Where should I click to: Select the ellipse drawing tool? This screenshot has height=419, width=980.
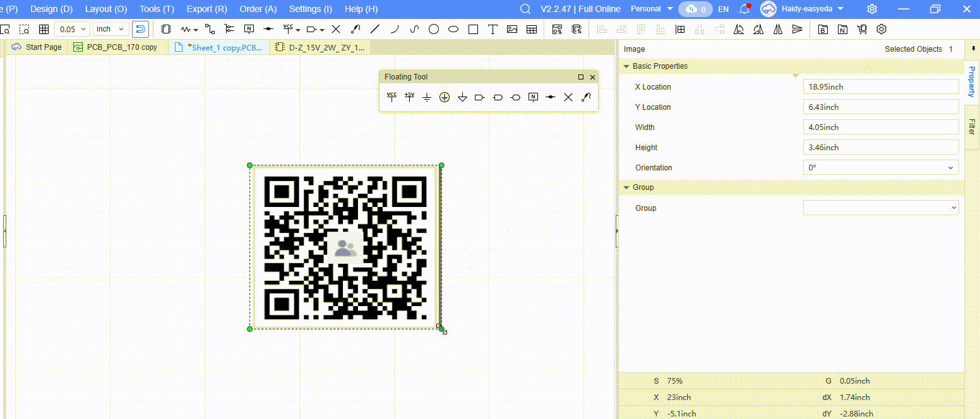click(453, 29)
